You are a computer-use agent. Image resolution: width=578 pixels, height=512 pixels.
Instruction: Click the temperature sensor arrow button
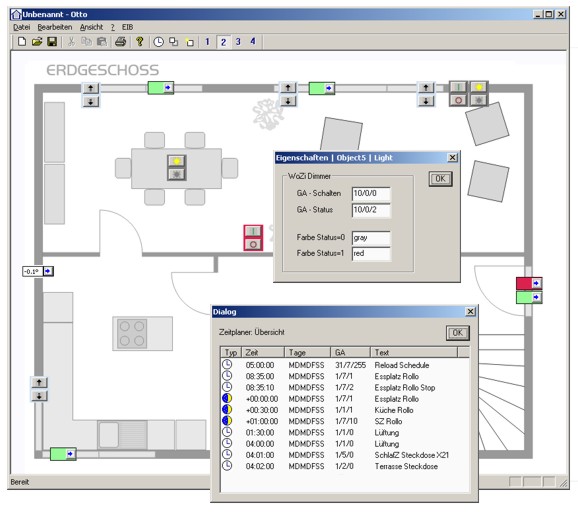point(48,271)
